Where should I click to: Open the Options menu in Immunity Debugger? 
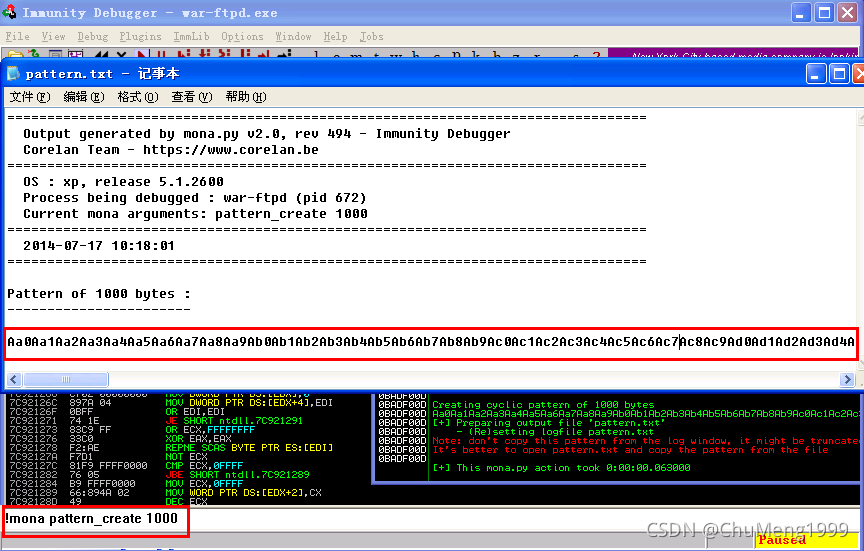[x=242, y=36]
